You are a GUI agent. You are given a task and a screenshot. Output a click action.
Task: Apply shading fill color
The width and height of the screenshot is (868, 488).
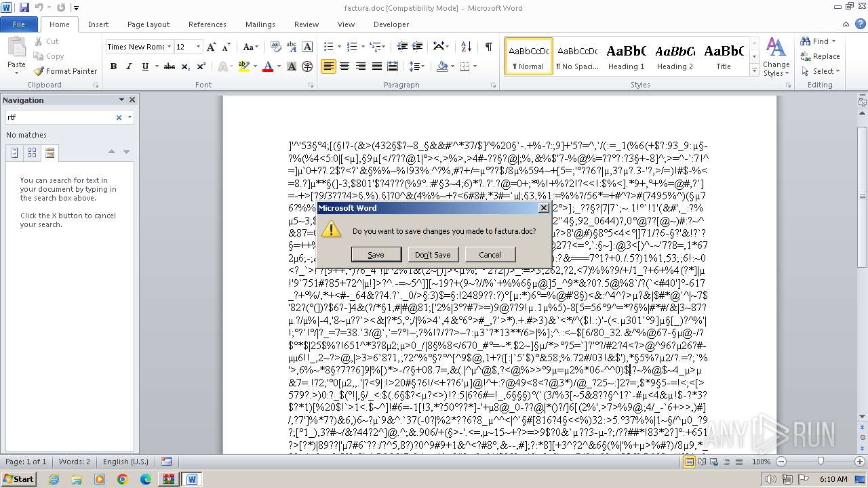(442, 66)
